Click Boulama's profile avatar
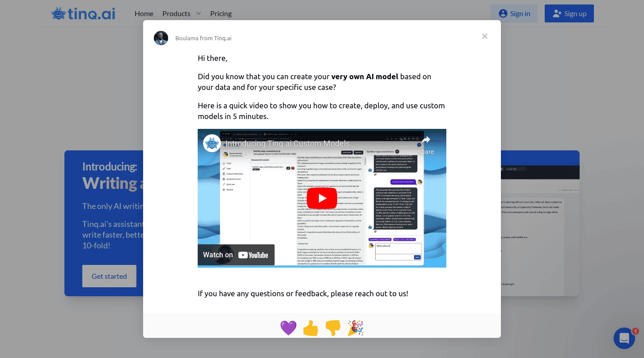Viewport: 644px width, 358px height. point(161,38)
